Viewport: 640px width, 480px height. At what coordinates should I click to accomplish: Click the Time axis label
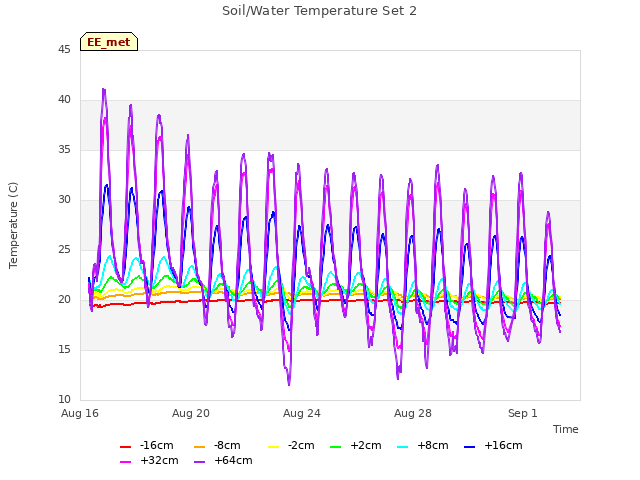click(565, 429)
